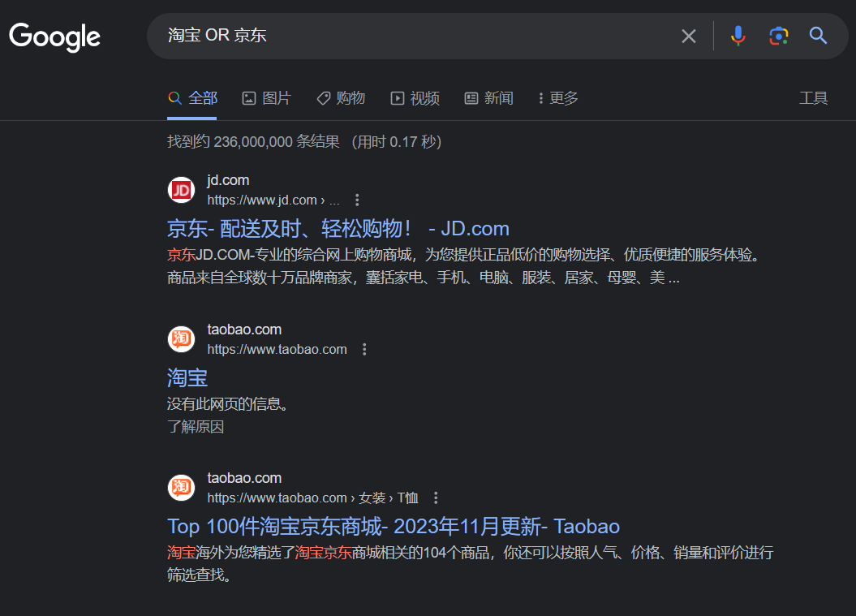This screenshot has height=616, width=856.
Task: Switch to the 视频 tab
Action: 415,98
